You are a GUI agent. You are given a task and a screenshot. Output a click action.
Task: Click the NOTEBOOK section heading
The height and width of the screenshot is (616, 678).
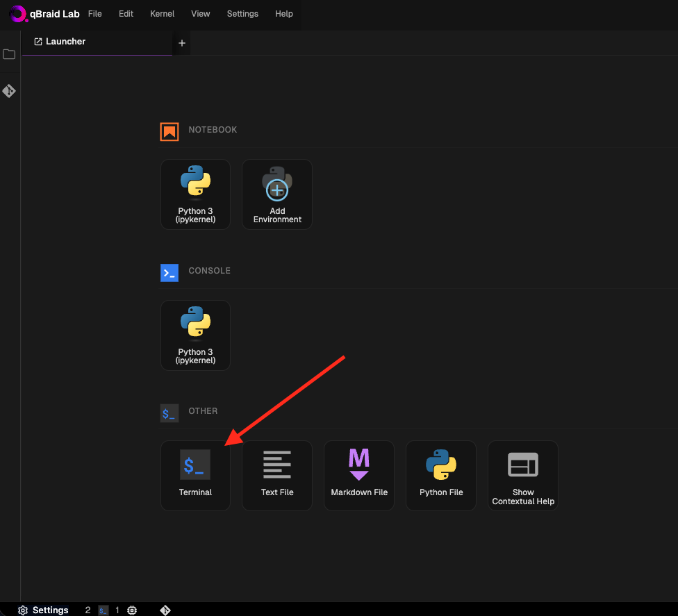tap(213, 130)
